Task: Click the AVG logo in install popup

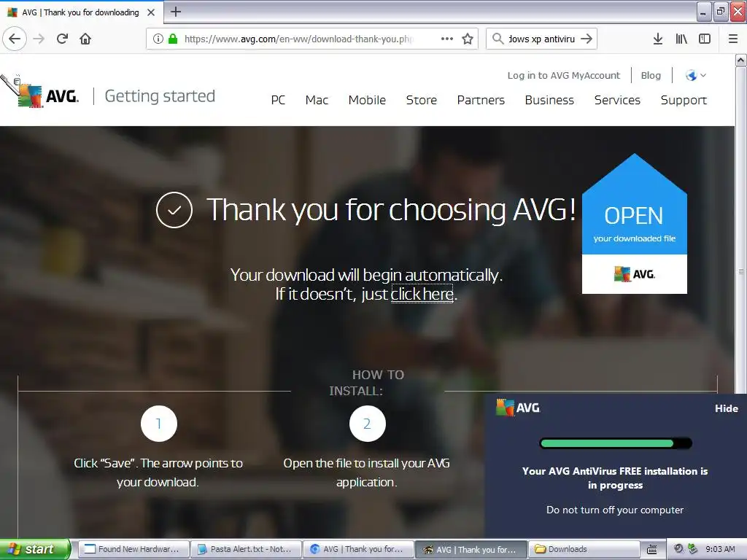Action: click(x=518, y=408)
